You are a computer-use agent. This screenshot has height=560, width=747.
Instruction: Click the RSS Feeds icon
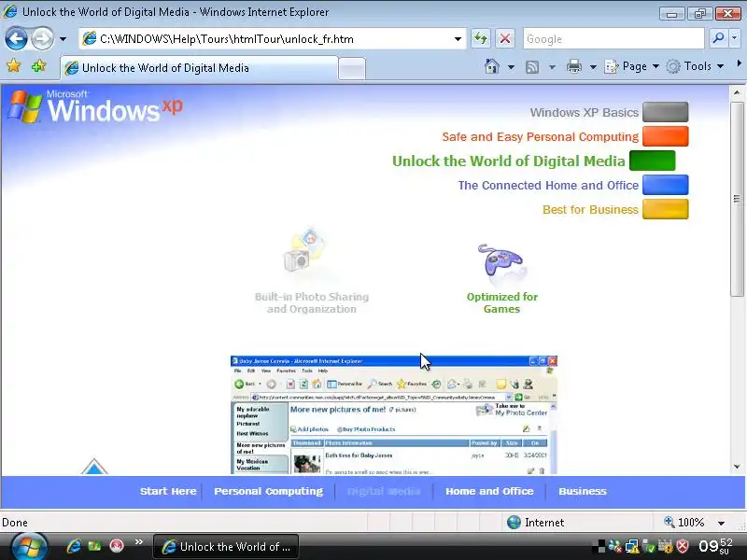click(532, 66)
